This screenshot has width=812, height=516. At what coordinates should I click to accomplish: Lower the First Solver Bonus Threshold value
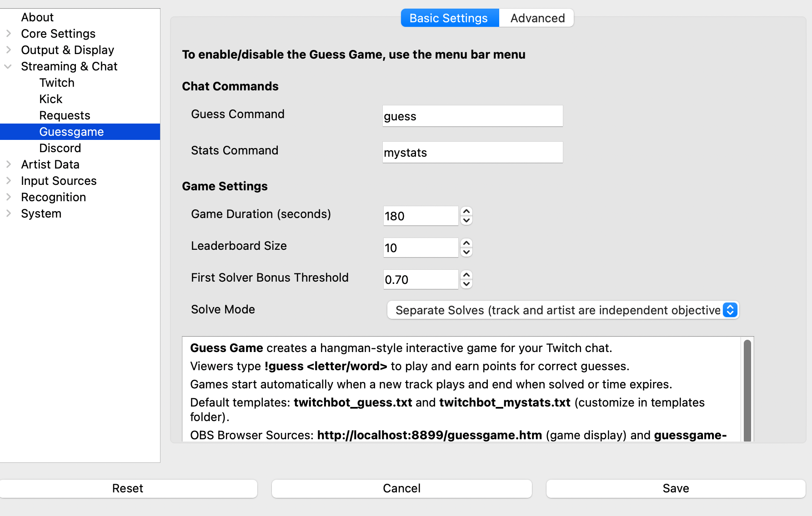click(466, 284)
